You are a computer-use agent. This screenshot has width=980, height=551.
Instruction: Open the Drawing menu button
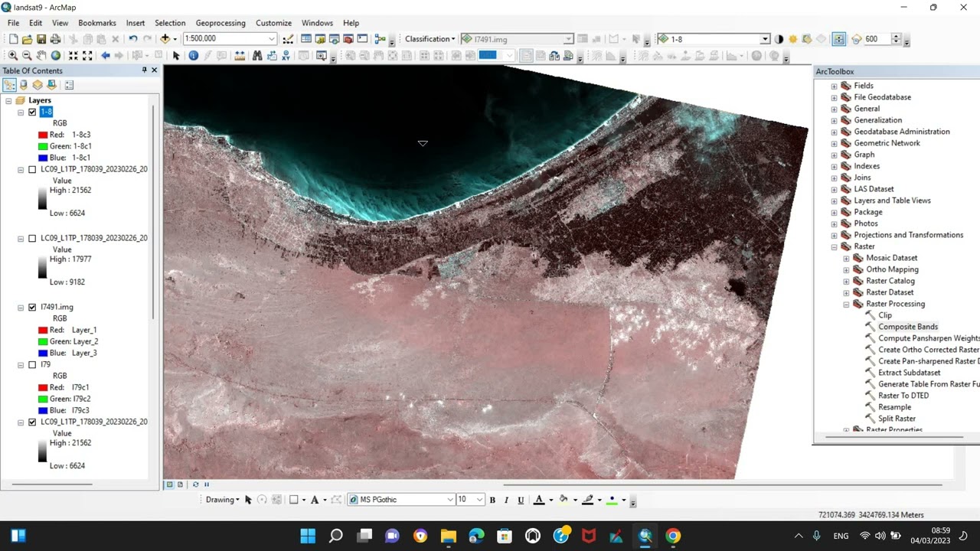[223, 500]
